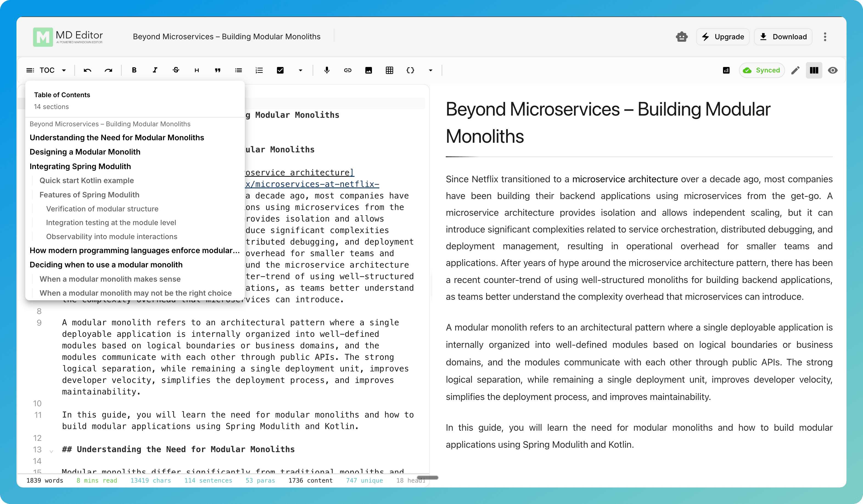Insert a task checklist item
The height and width of the screenshot is (504, 863).
[x=280, y=70]
